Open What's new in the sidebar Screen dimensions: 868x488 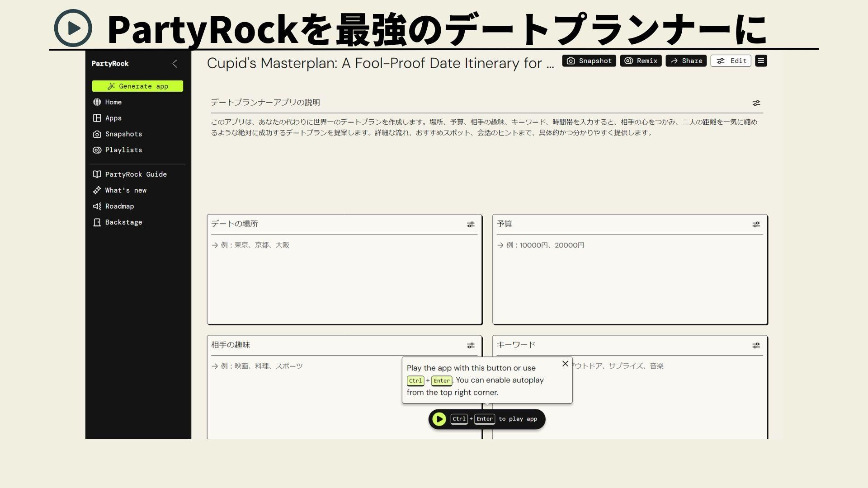[x=126, y=190]
